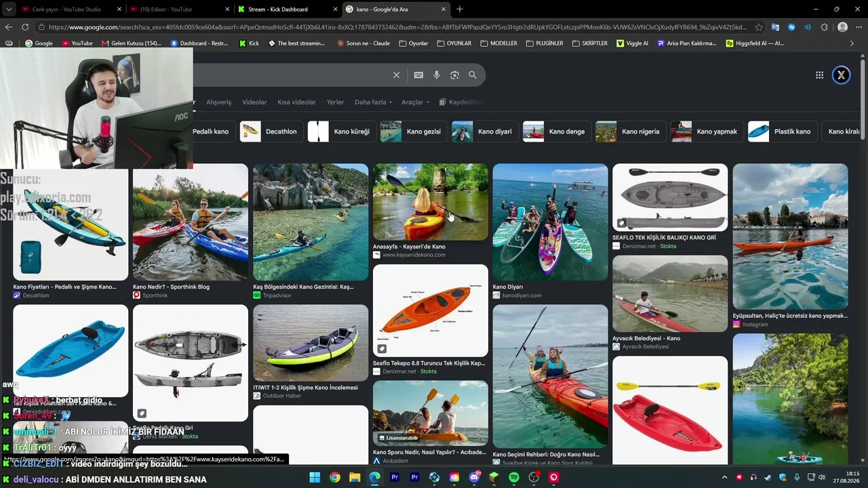Image resolution: width=868 pixels, height=488 pixels.
Task: Filter images by Kano denge chip
Action: click(556, 131)
